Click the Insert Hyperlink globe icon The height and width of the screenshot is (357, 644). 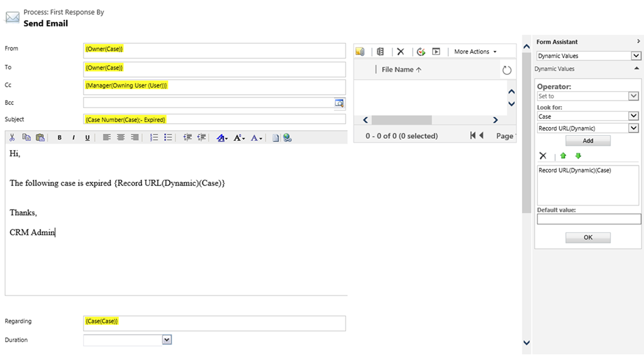287,138
